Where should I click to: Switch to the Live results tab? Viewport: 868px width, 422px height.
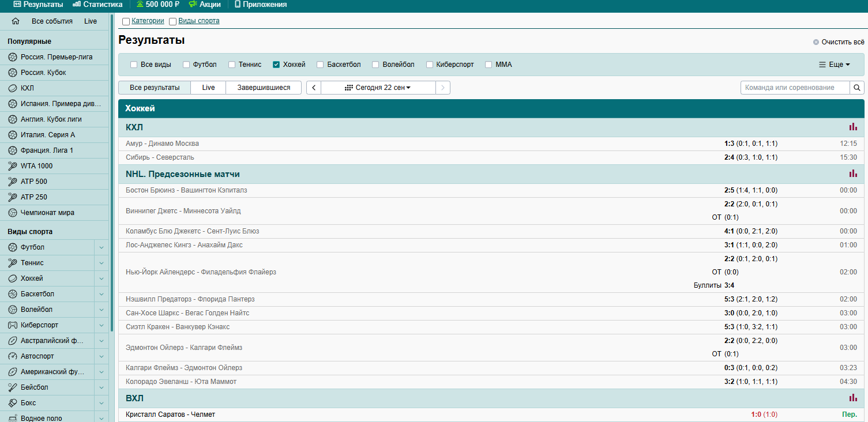click(x=208, y=88)
